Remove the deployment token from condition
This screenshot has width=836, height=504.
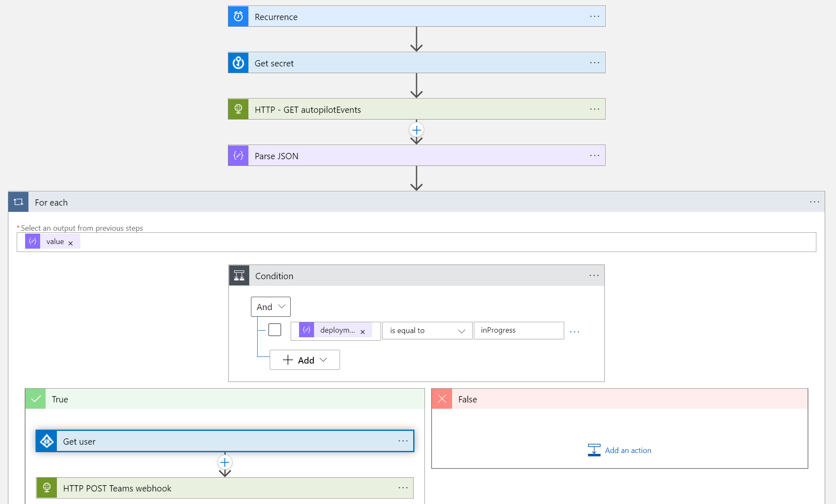coord(363,332)
